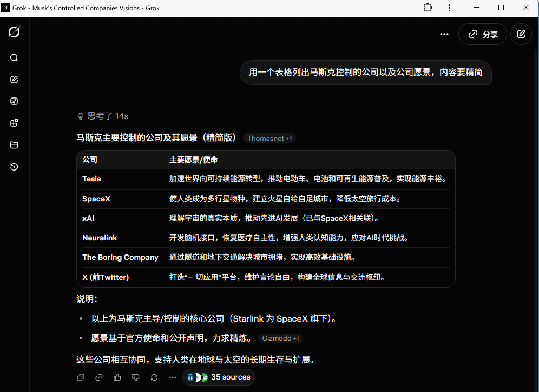Start a new chat from sidebar

(x=14, y=80)
